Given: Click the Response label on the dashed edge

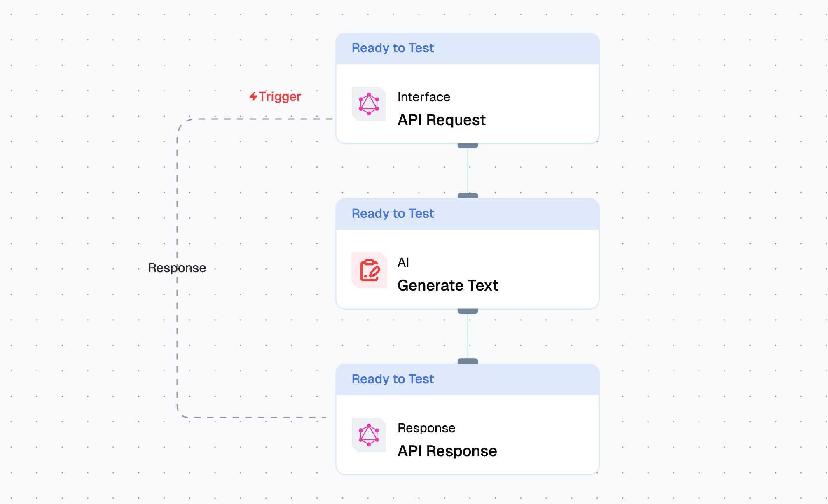Looking at the screenshot, I should [x=177, y=268].
